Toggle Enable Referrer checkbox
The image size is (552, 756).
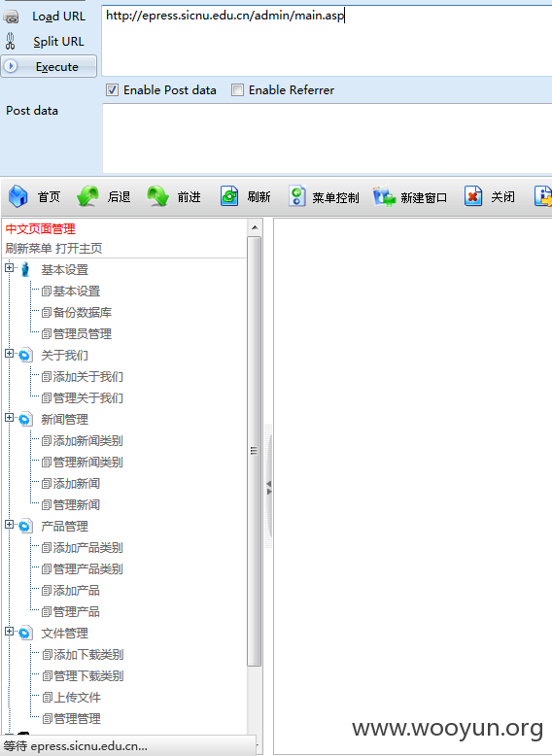point(237,90)
